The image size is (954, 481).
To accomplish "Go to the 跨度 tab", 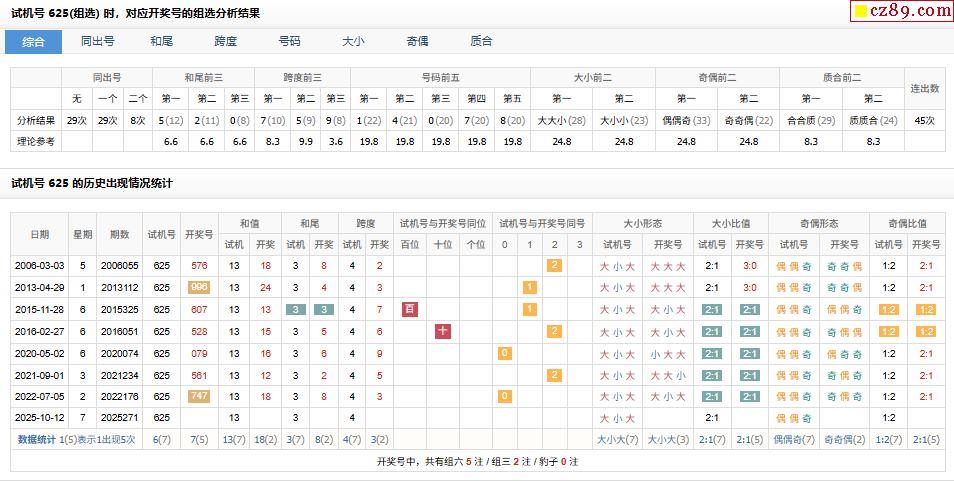I will (x=226, y=41).
